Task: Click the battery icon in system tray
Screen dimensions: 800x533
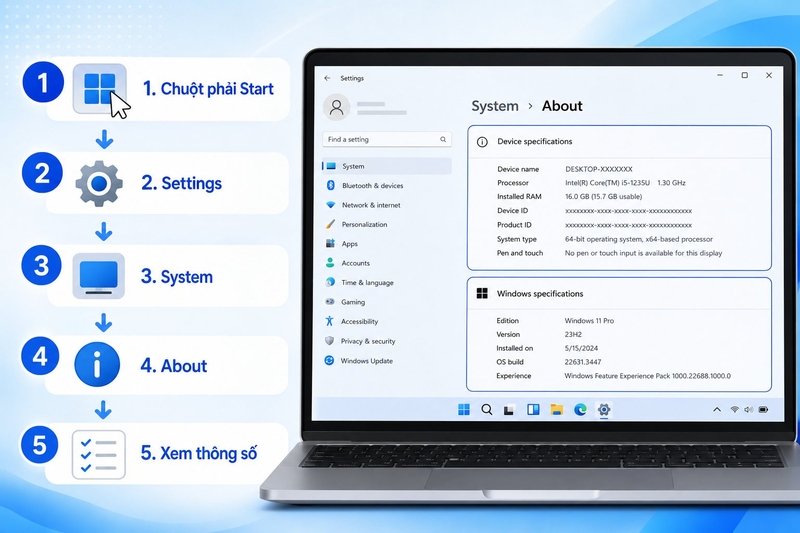Action: pos(763,410)
